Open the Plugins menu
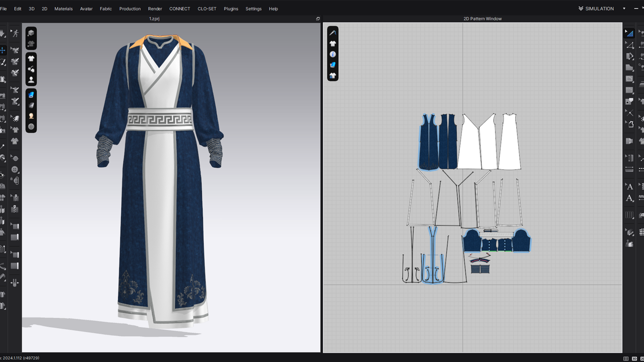This screenshot has width=644, height=362. click(231, 9)
